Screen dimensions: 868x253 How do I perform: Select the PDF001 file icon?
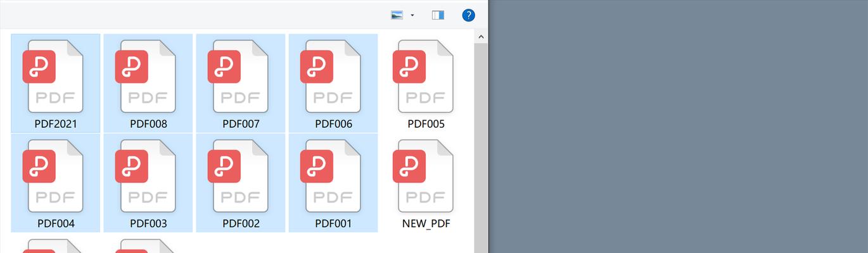click(x=331, y=176)
